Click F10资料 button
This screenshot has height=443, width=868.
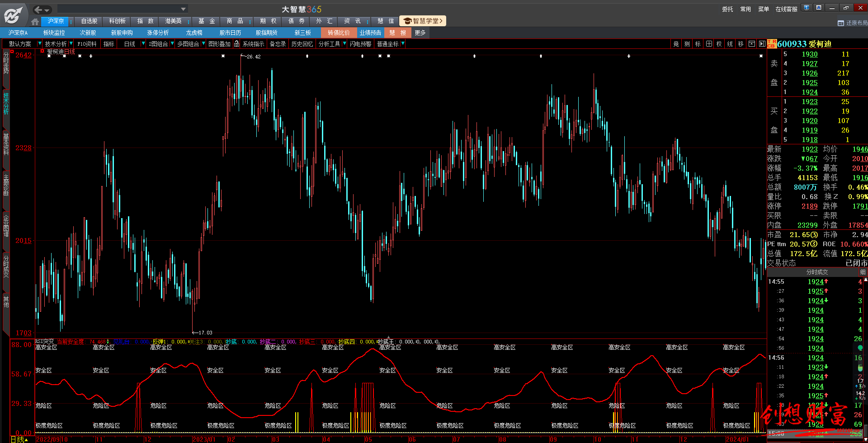click(x=87, y=44)
